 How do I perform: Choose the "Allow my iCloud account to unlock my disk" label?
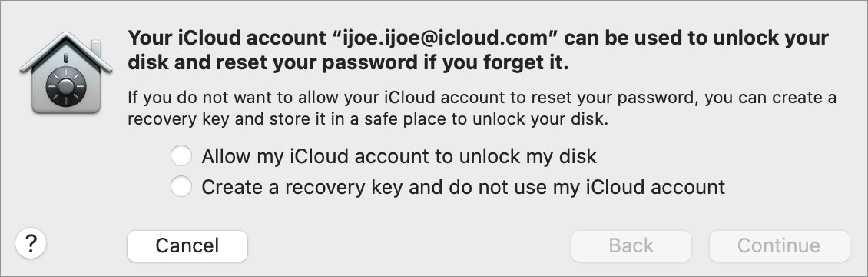point(399,156)
